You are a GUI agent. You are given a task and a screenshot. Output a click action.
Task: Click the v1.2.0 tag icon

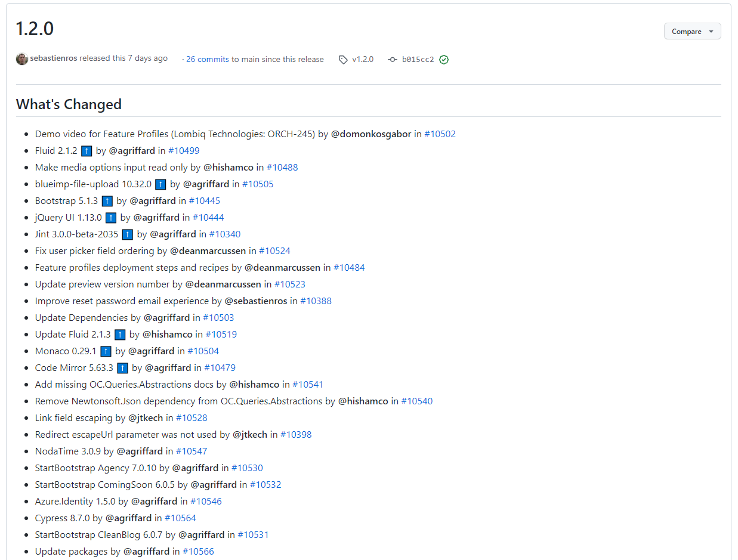point(343,60)
